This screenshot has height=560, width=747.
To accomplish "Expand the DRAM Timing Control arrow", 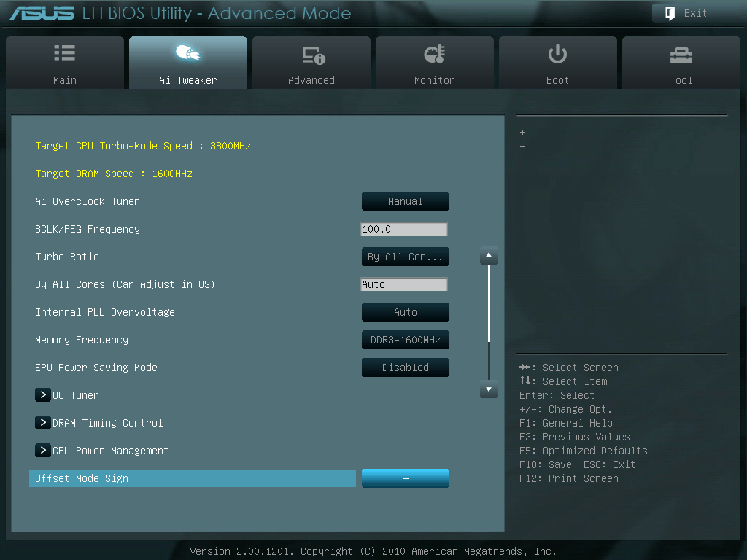I will (x=43, y=422).
